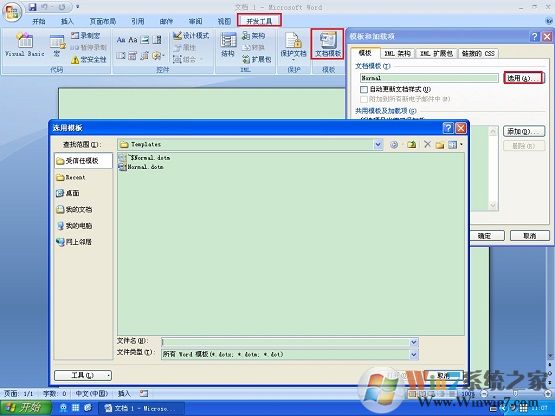Screen dimensions: 555x416
Task: Go back in the Apply Template dialog toolbar
Action: click(x=394, y=144)
